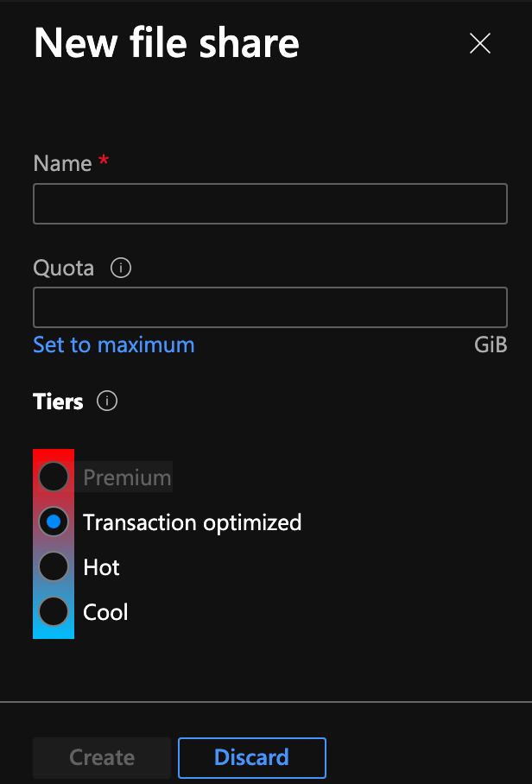Select the Transaction optimized radio button
This screenshot has width=532, height=784.
click(54, 522)
